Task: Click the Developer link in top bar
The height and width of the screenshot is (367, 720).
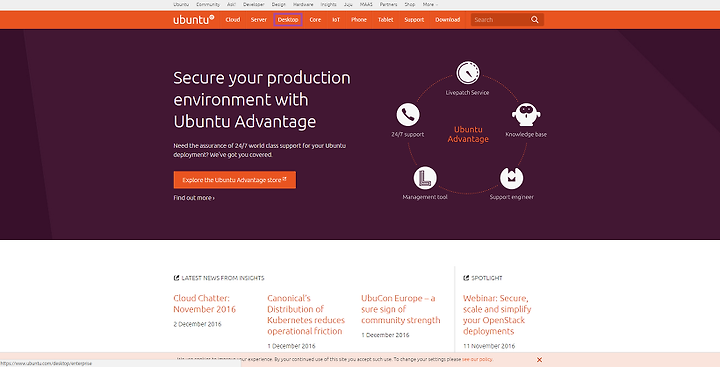Action: coord(253,5)
